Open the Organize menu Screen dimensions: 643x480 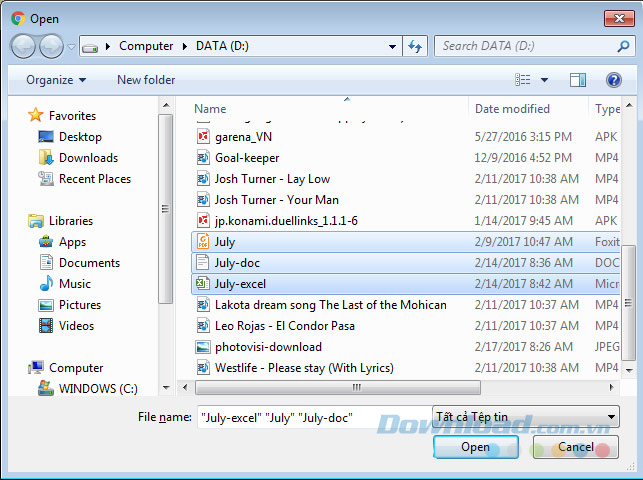(x=56, y=80)
